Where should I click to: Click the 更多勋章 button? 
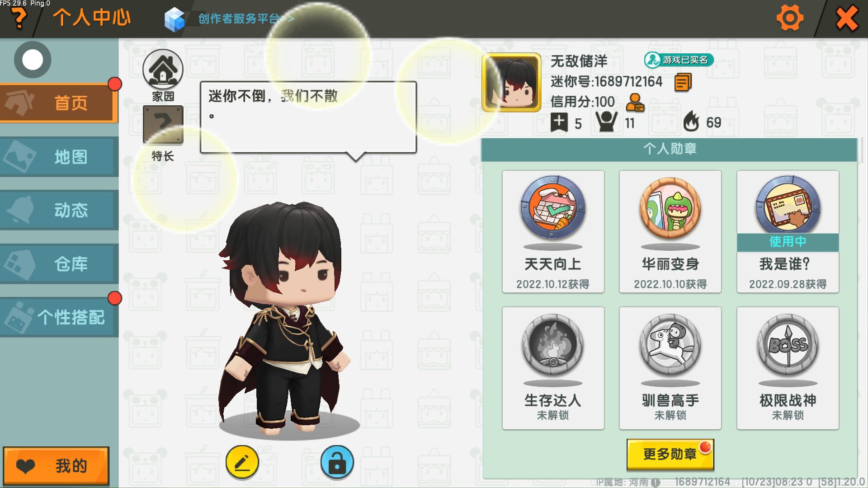pos(670,454)
